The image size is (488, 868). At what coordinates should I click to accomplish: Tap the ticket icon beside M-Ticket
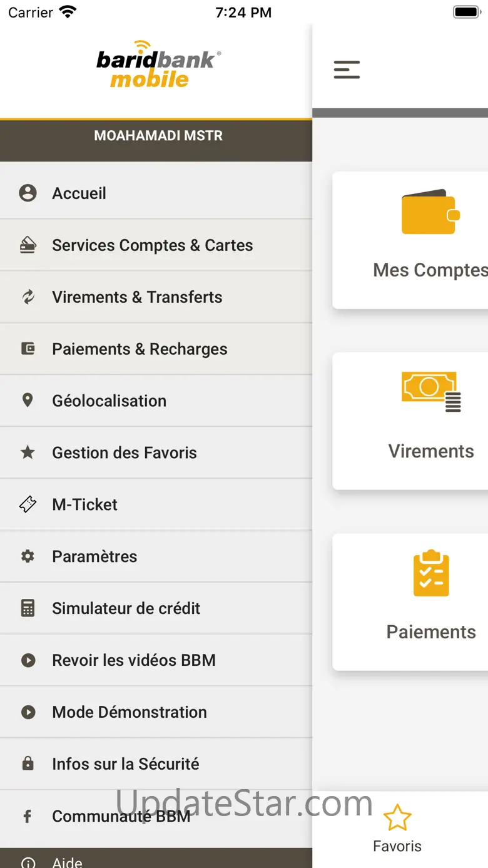(28, 504)
